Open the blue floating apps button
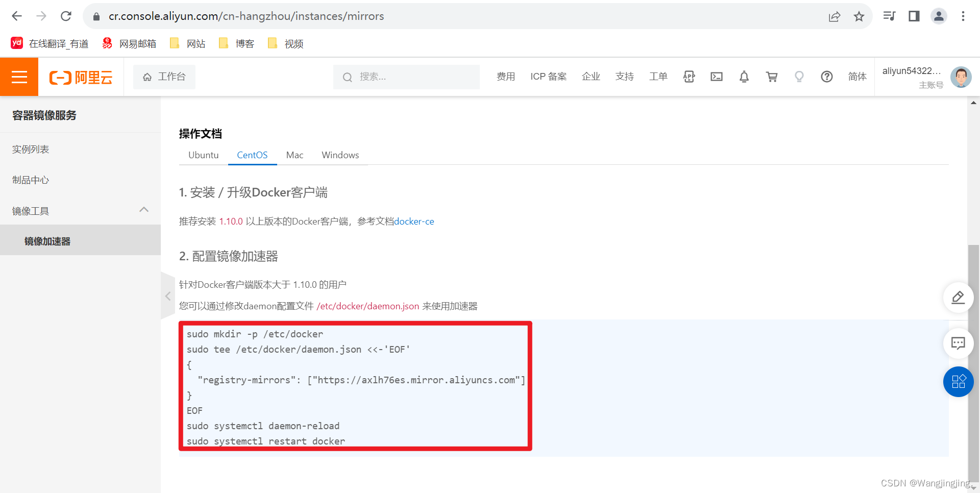The image size is (980, 493). point(958,382)
